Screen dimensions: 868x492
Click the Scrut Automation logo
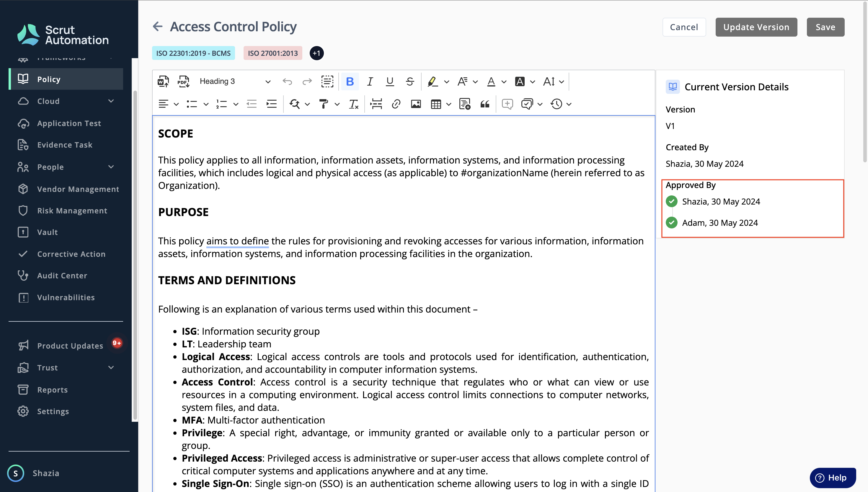point(63,35)
